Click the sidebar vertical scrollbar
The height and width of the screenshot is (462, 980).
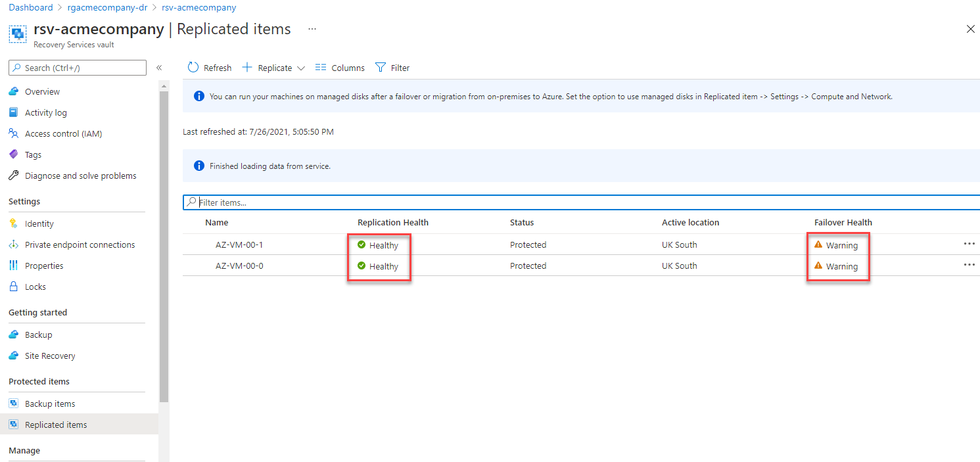[164, 246]
